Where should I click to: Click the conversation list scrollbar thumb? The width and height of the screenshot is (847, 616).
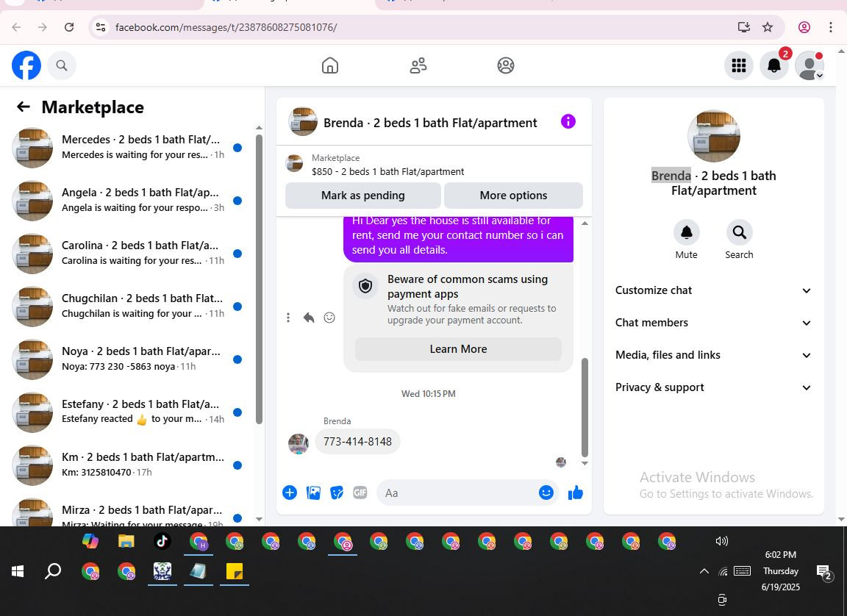coord(259,279)
